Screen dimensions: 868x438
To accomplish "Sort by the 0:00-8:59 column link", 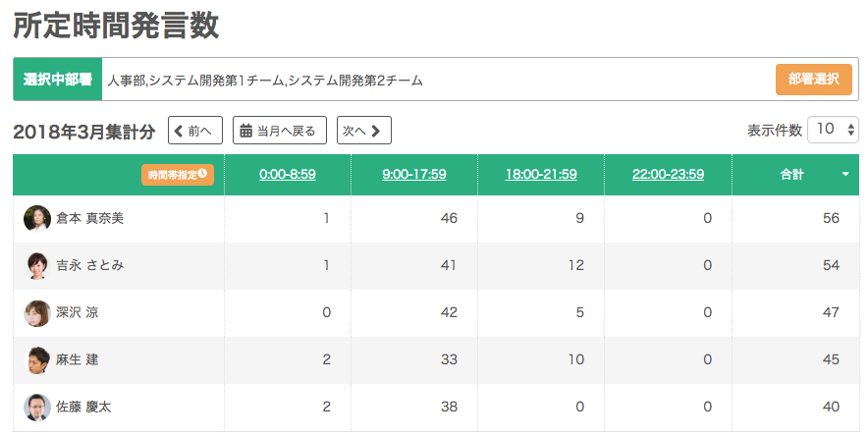I will pyautogui.click(x=288, y=175).
